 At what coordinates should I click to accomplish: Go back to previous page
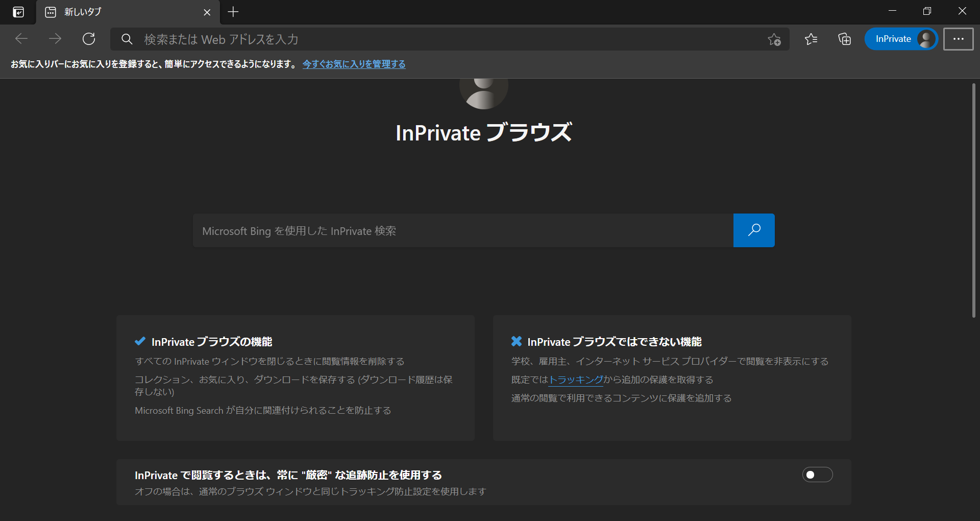point(21,39)
